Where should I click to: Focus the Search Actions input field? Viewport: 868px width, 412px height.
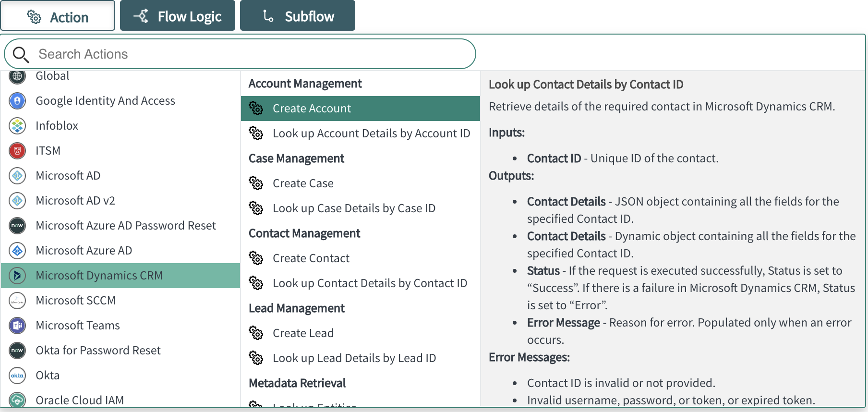[x=250, y=54]
